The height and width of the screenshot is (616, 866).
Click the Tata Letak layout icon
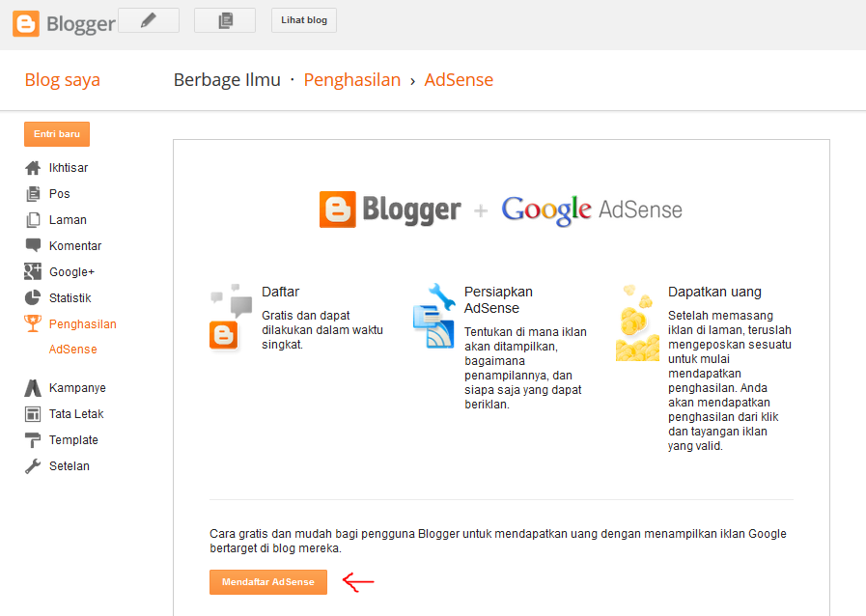(33, 414)
